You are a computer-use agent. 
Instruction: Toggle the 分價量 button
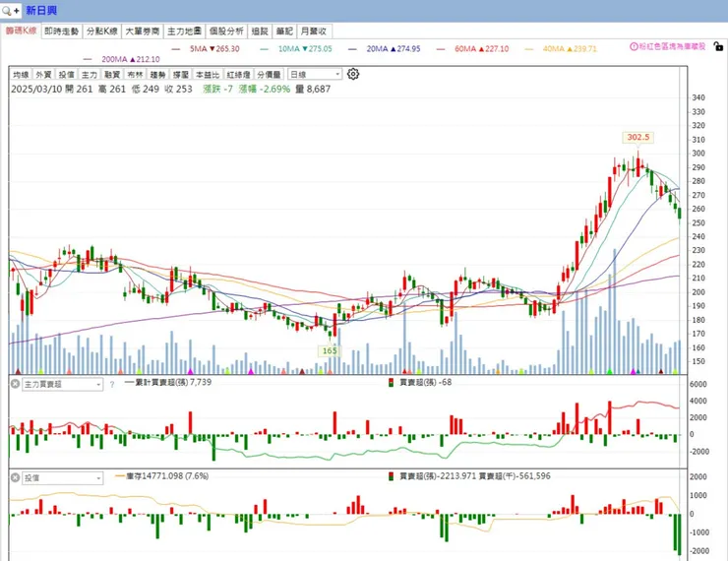(x=269, y=74)
